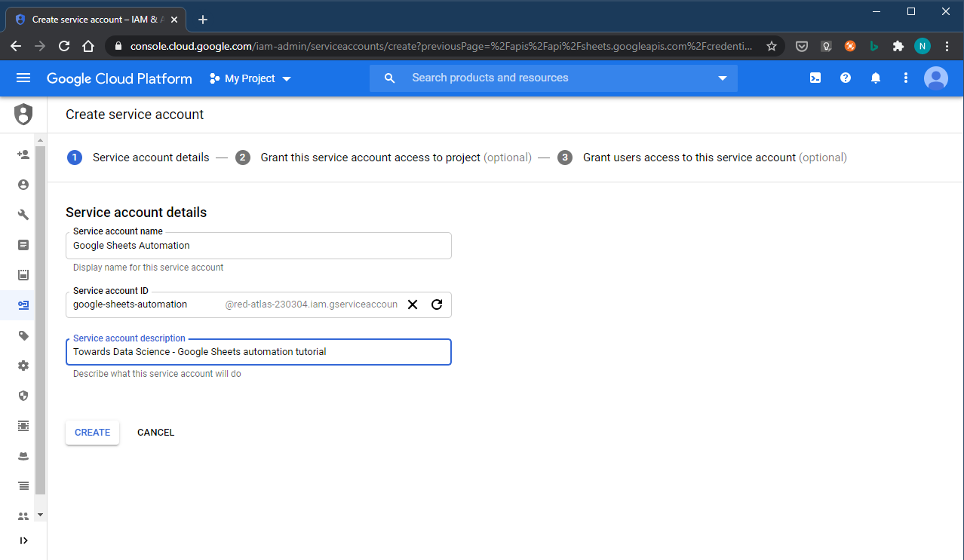Click the Search products and resources box

click(554, 78)
